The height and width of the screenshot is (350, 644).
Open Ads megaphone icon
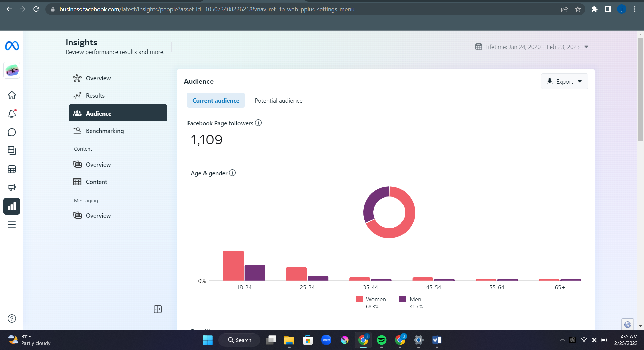coord(12,187)
